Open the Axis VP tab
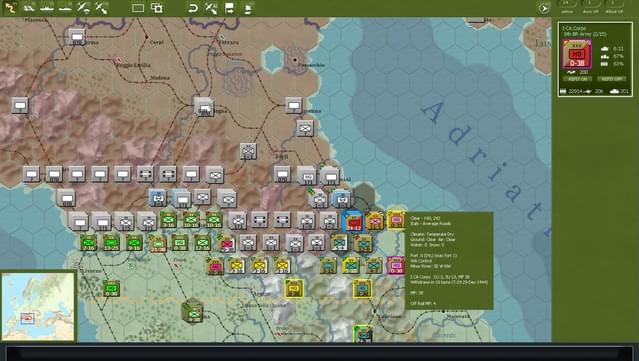639x361 pixels. point(591,8)
